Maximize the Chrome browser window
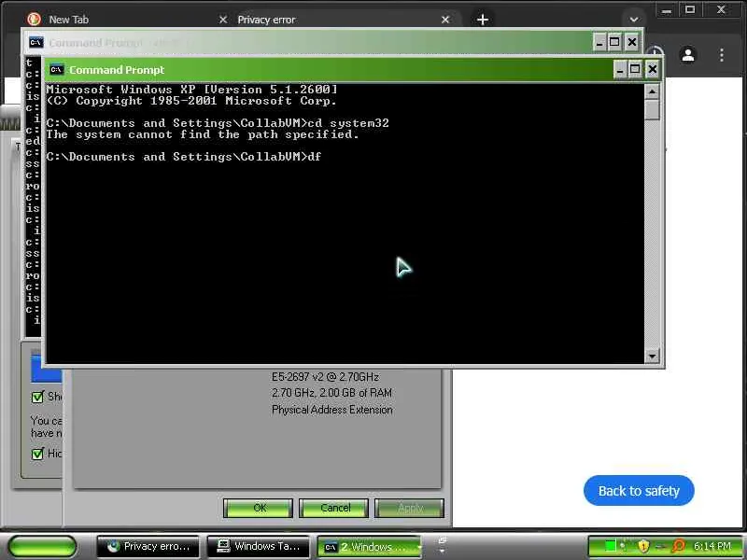 (690, 9)
